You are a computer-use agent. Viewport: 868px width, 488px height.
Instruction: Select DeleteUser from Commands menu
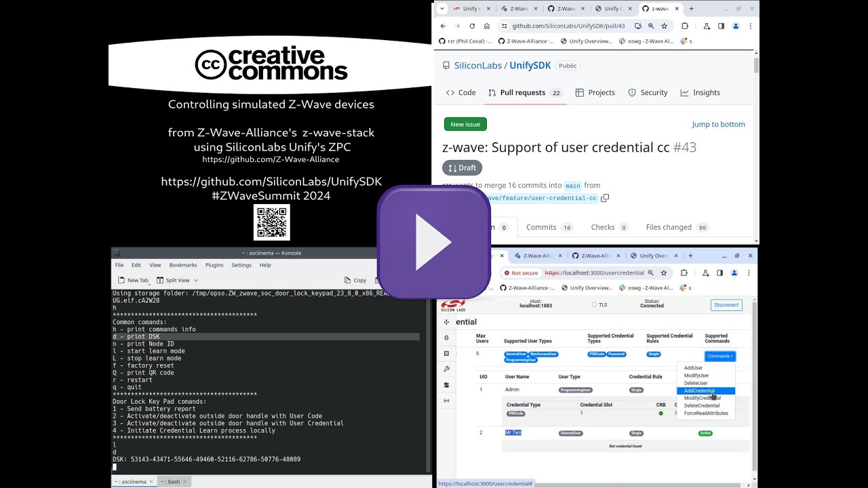pos(696,383)
